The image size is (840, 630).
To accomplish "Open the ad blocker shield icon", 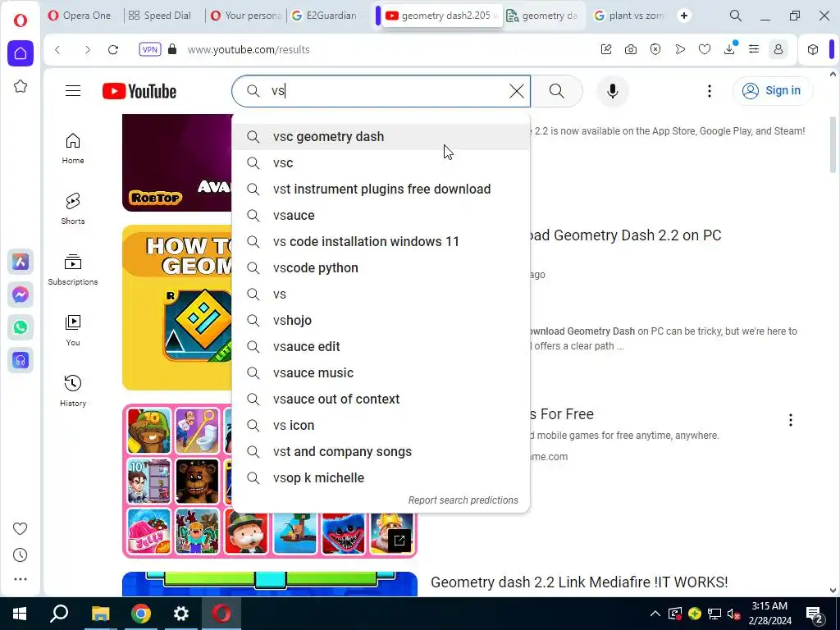I will tap(655, 50).
